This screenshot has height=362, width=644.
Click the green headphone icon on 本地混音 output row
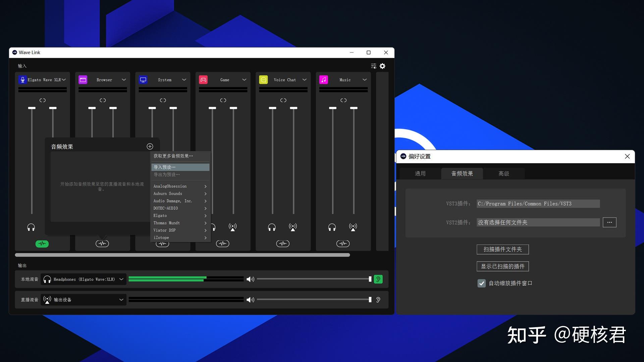click(378, 279)
